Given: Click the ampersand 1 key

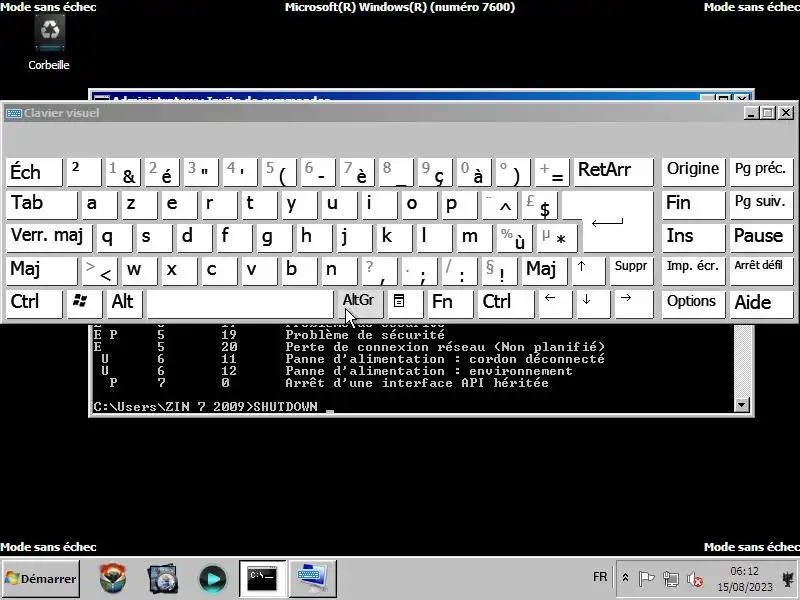Looking at the screenshot, I should click(122, 171).
